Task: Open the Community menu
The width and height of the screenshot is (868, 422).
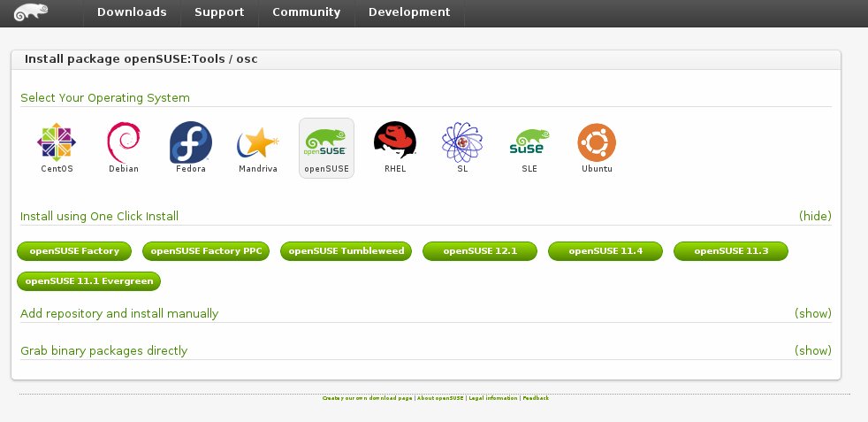Action: tap(306, 12)
